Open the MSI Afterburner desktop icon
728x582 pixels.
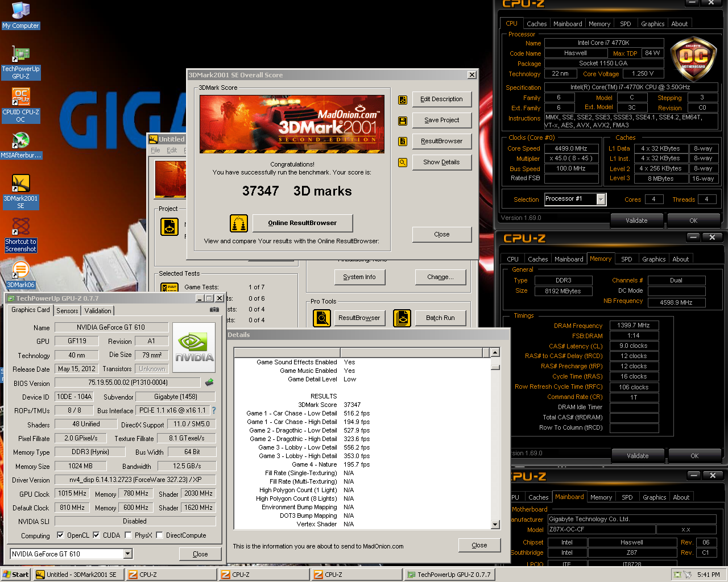click(x=20, y=140)
